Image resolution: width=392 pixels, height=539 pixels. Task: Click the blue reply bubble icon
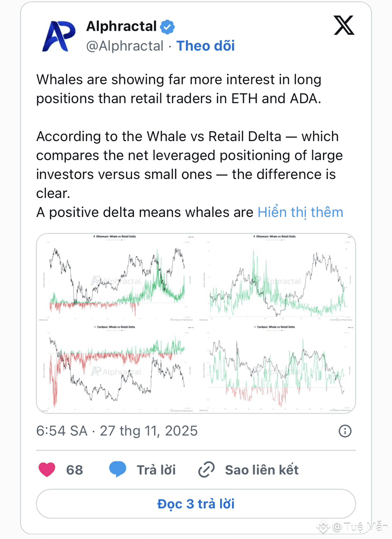[x=117, y=469]
